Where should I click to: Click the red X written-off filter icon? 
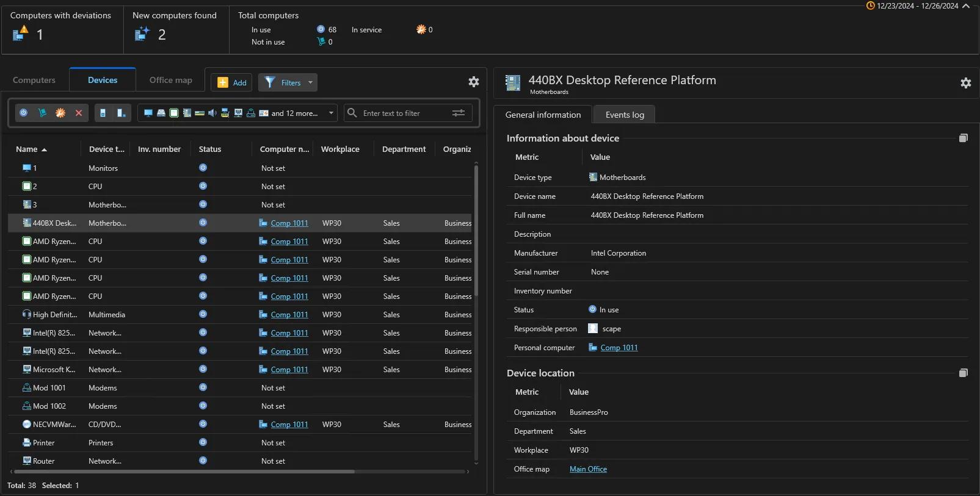click(x=79, y=113)
